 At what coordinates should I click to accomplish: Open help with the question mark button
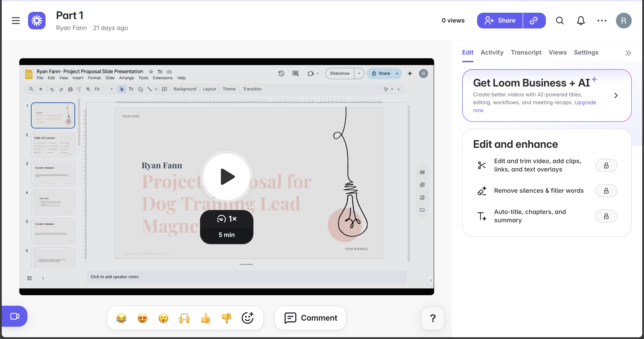pos(433,318)
